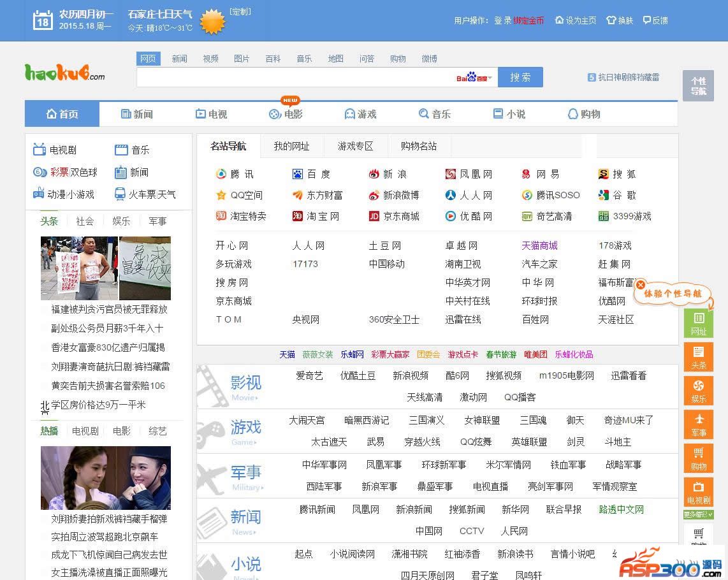Open the 热播 drama thumbnail image

point(105,477)
